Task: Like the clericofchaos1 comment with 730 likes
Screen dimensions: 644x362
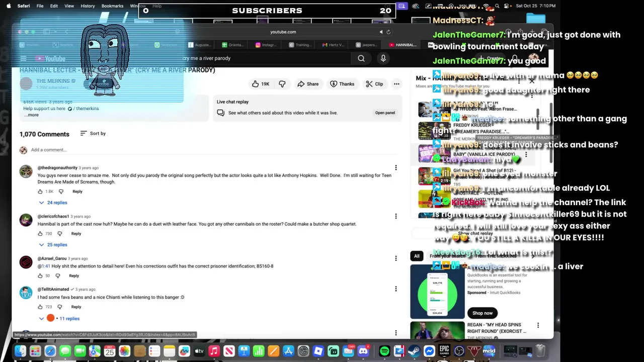Action: click(40, 234)
